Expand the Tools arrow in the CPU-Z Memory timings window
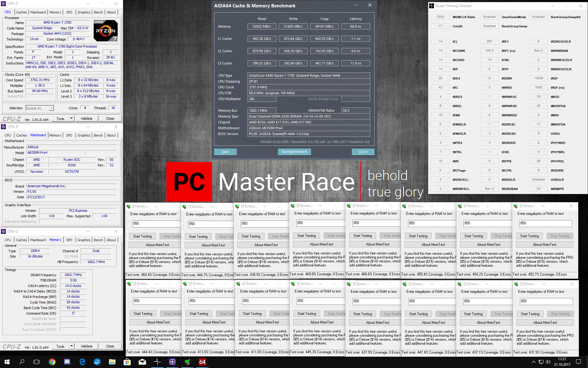Viewport: 588px width, 368px height. point(71,346)
